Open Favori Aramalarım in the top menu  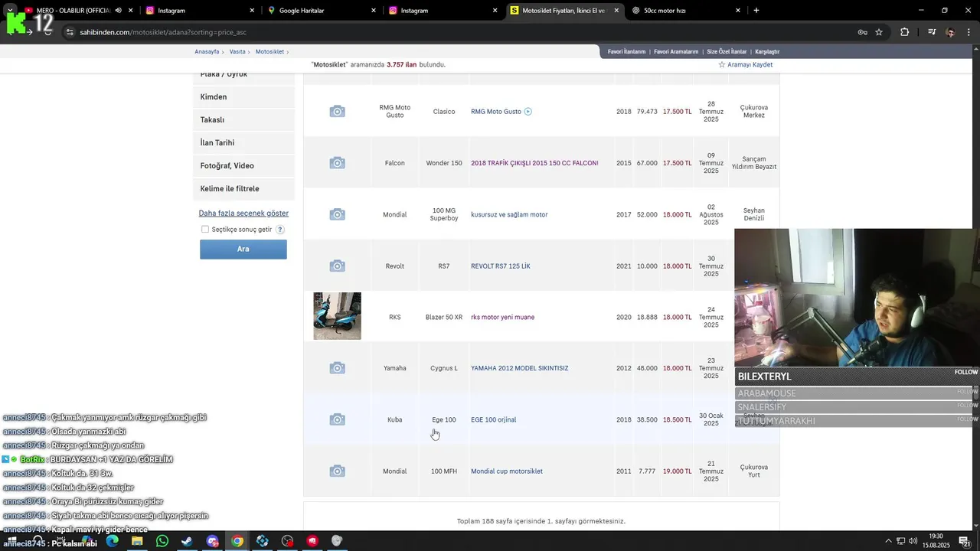click(676, 52)
